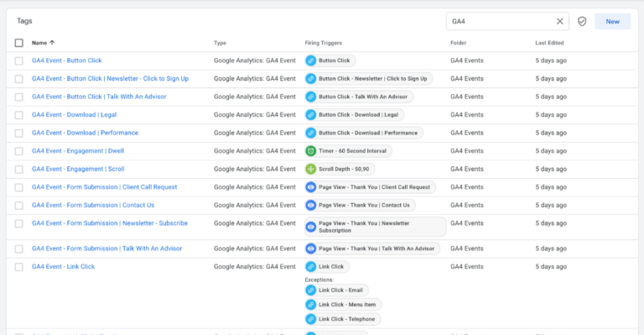Check the Newsletter - Click to Sign Up row

19,79
